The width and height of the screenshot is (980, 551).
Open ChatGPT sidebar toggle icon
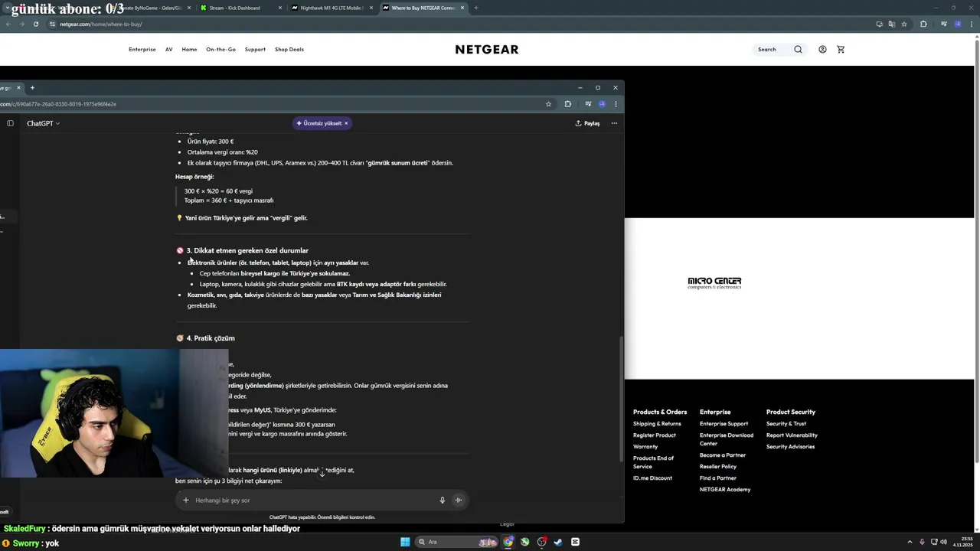coord(10,123)
